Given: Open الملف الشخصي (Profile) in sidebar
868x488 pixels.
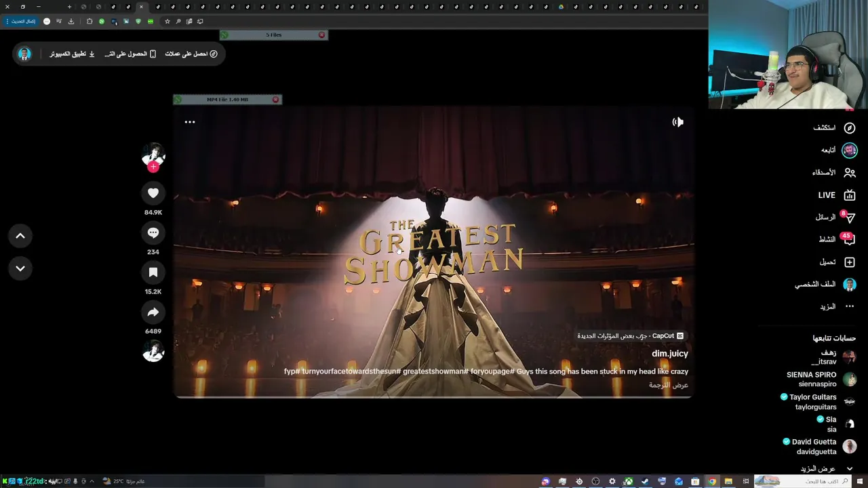Looking at the screenshot, I should [x=825, y=285].
